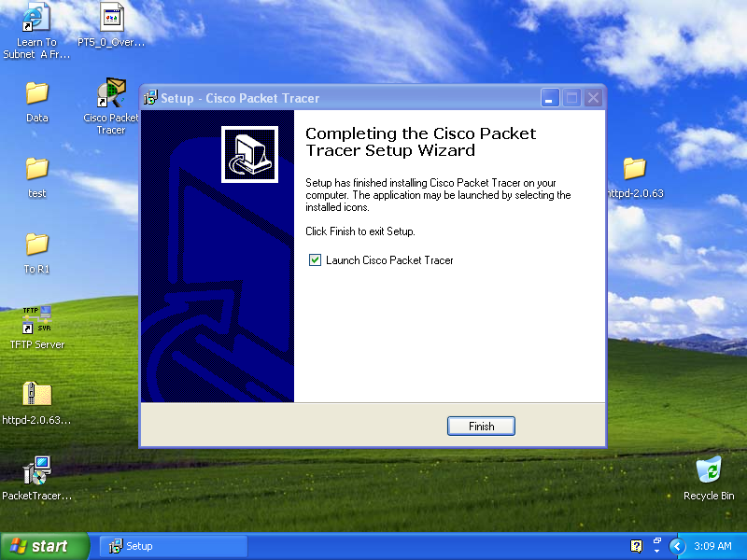Image resolution: width=747 pixels, height=560 pixels.
Task: Click the 'Click Finish to exit Setup.' text
Action: click(360, 231)
